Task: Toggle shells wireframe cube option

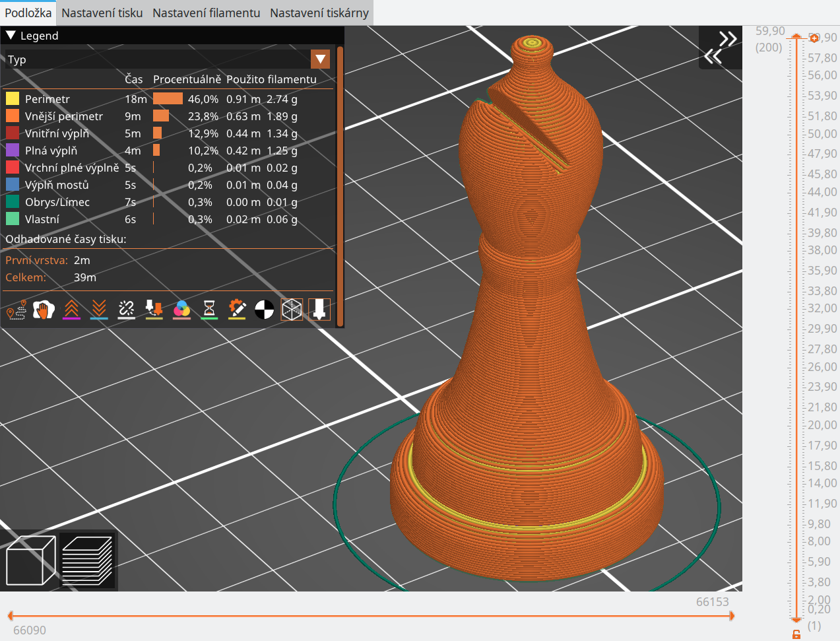Action: (x=292, y=309)
